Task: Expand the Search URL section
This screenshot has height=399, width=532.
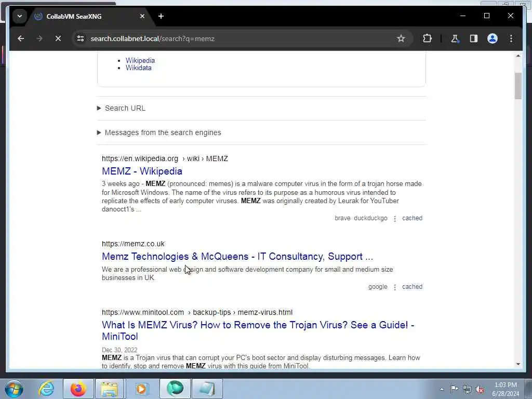Action: 121,108
